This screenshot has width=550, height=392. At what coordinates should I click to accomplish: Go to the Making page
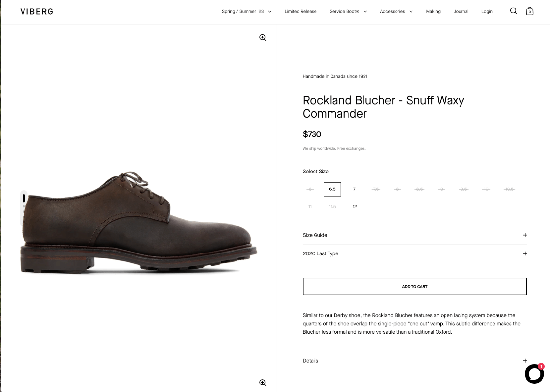(433, 11)
